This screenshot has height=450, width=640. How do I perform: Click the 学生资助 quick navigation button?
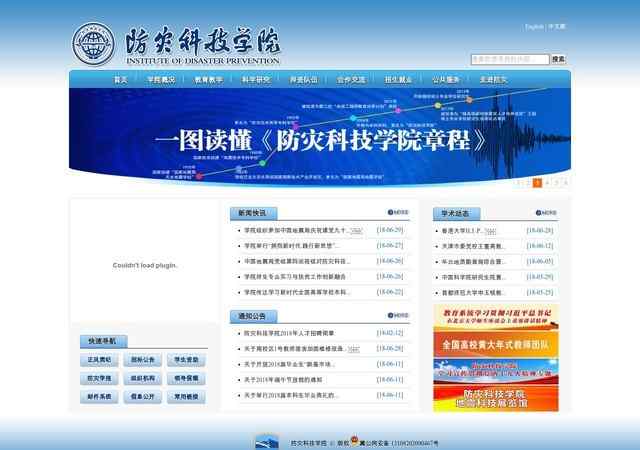(x=186, y=360)
